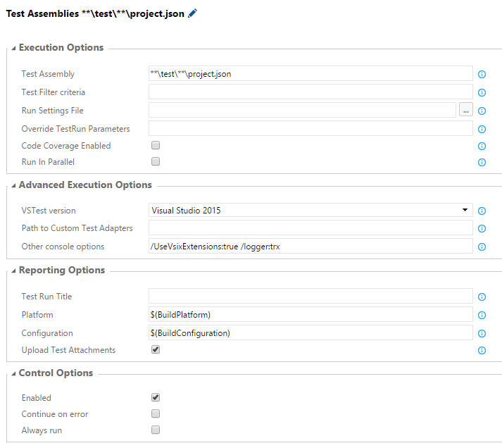Click info icon for Platform field
This screenshot has height=448, width=502.
click(x=482, y=316)
